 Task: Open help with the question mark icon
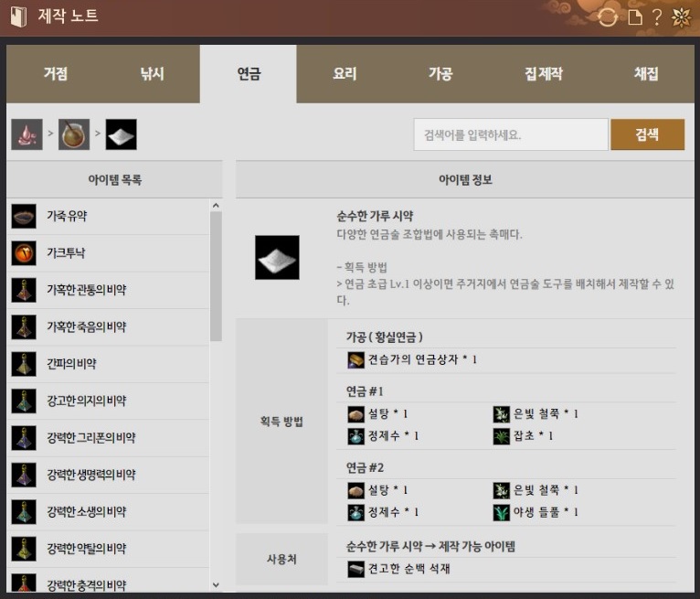coord(657,17)
